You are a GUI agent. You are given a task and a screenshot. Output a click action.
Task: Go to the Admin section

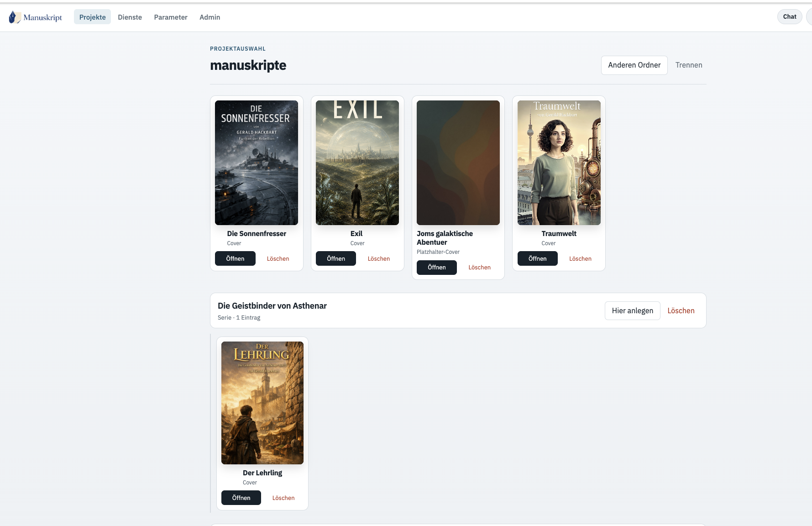[x=210, y=17]
